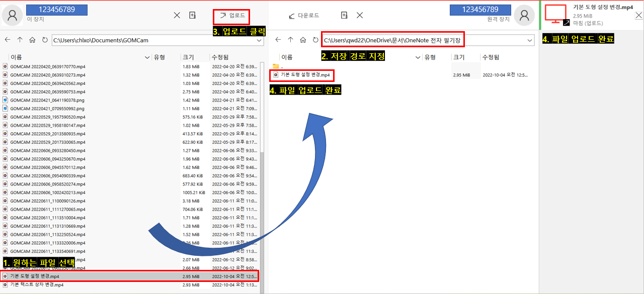644x294 pixels.
Task: Select GOMCAM 20220606_1002420213.mp4
Action: click(48, 192)
